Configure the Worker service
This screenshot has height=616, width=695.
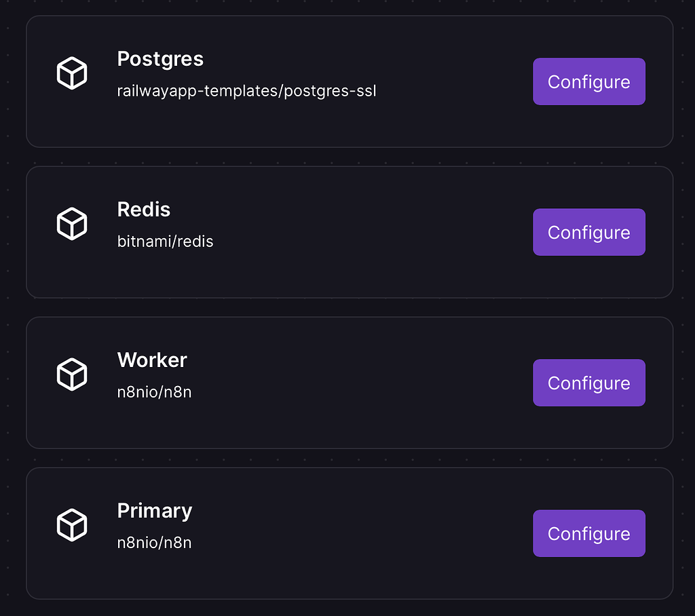[x=589, y=383]
